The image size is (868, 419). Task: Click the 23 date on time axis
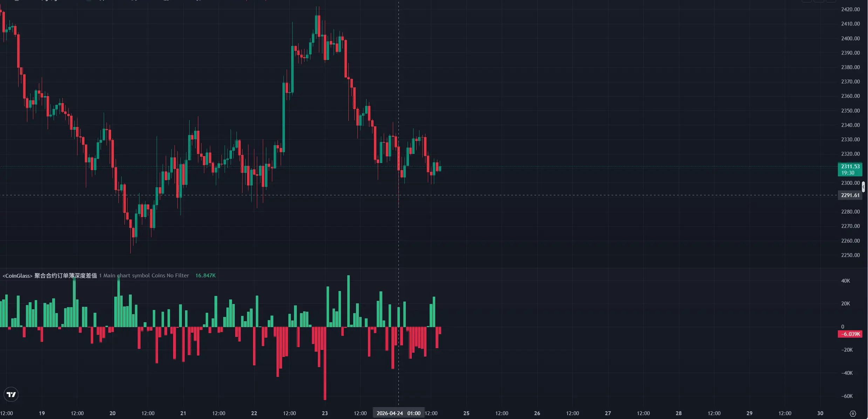click(x=325, y=413)
